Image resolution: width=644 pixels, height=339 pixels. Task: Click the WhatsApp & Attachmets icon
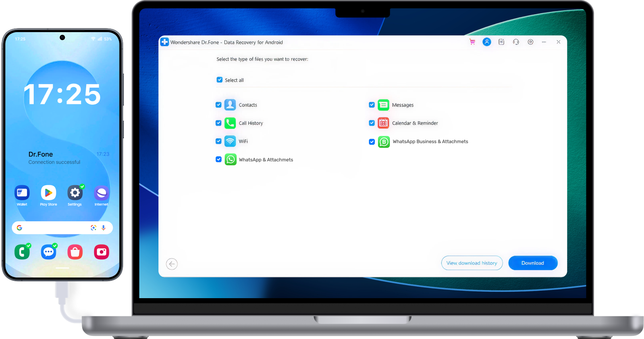click(x=230, y=159)
